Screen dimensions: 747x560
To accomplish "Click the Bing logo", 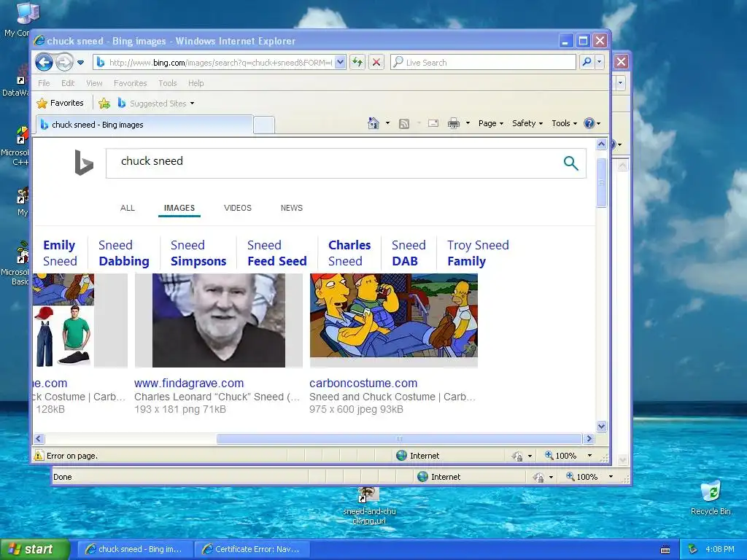I will (x=84, y=163).
